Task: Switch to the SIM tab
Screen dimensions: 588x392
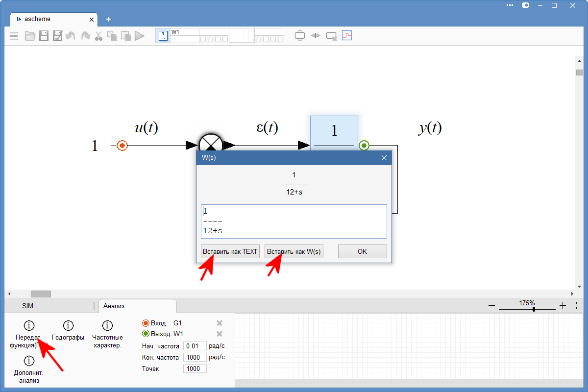Action: 28,306
